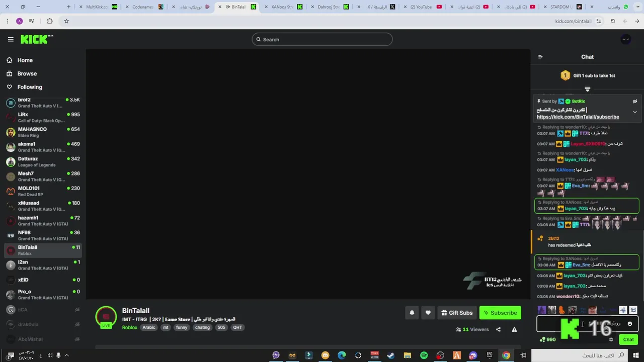Open Steam from the taskbar
Image resolution: width=644 pixels, height=362 pixels.
391,355
